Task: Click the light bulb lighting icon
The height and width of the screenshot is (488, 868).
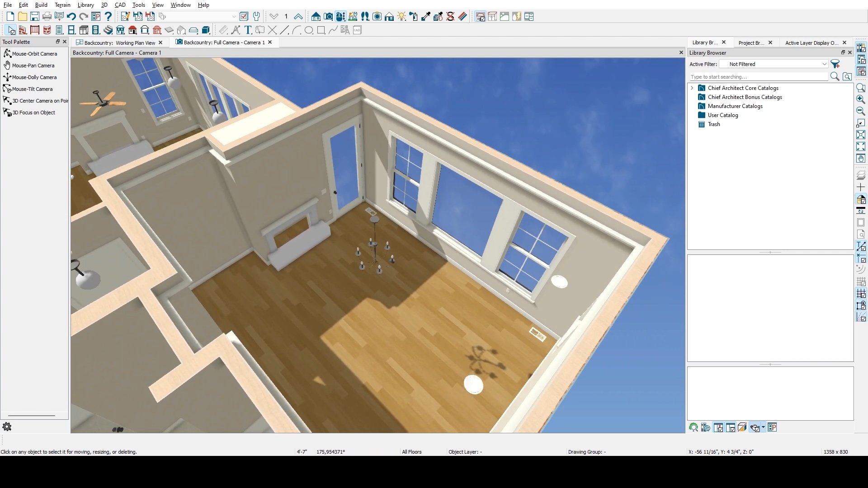Action: coord(401,17)
